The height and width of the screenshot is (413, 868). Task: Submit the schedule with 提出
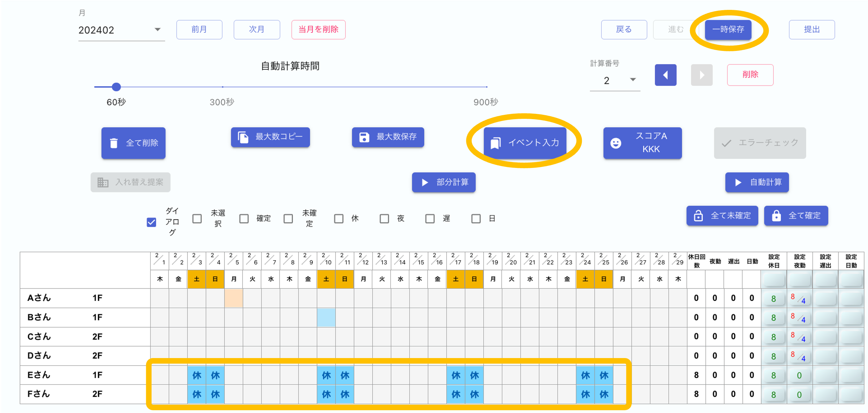pyautogui.click(x=811, y=30)
